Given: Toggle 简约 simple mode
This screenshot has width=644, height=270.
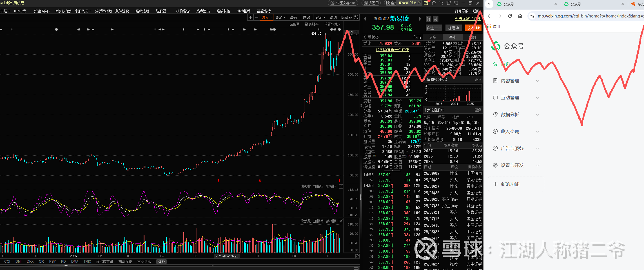Looking at the screenshot, I should click(x=333, y=17).
